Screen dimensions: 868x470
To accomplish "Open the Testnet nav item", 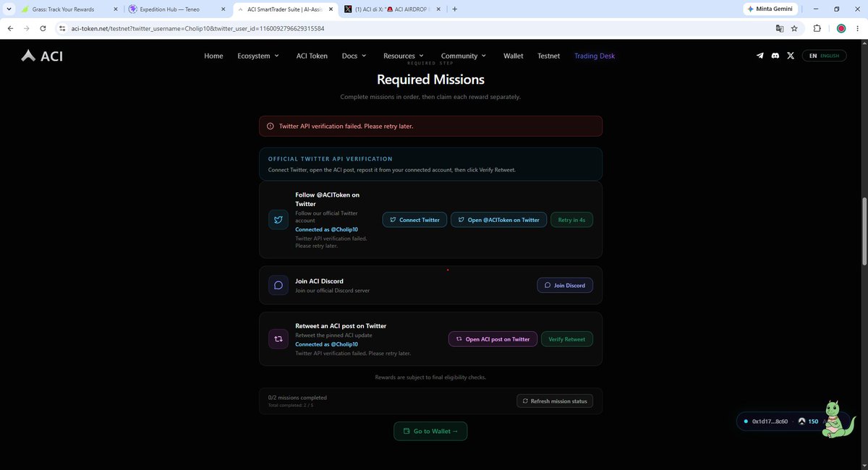I will point(549,56).
